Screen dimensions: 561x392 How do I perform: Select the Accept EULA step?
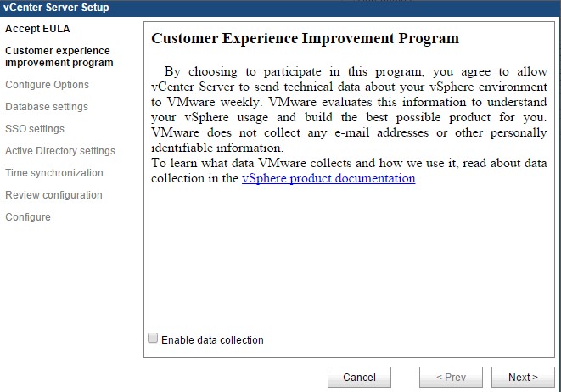tap(37, 29)
